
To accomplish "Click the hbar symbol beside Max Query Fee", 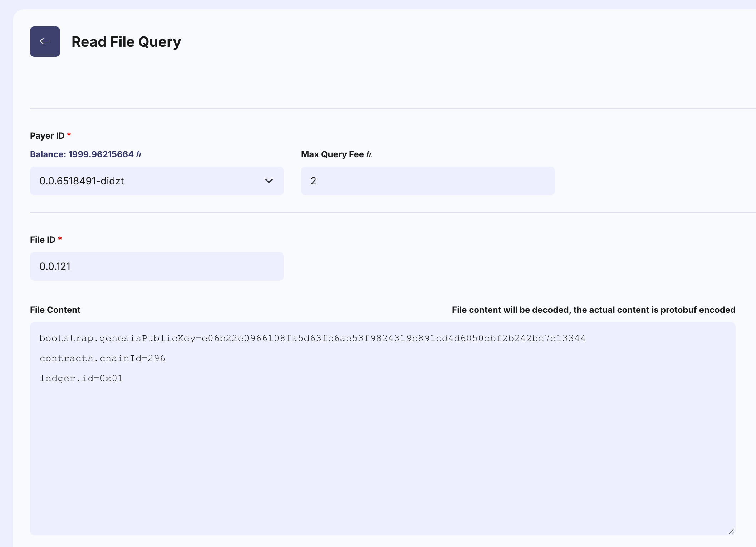I will [369, 154].
